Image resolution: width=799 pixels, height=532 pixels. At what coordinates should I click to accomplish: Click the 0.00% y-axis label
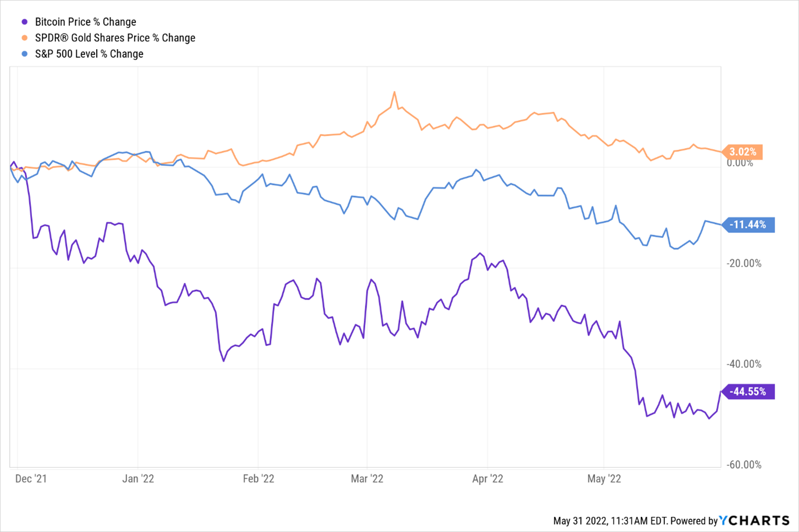tap(740, 163)
